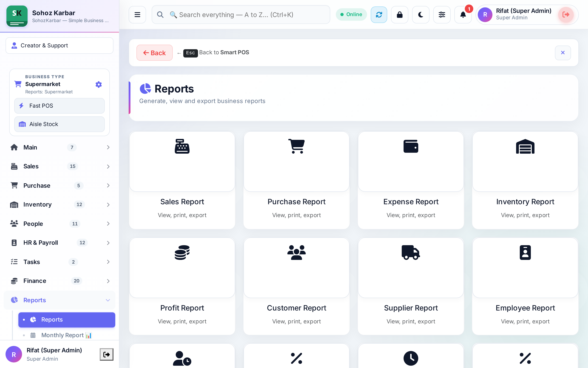
Task: Click 'Rifat (Super Admin)' name in top bar
Action: tap(523, 11)
